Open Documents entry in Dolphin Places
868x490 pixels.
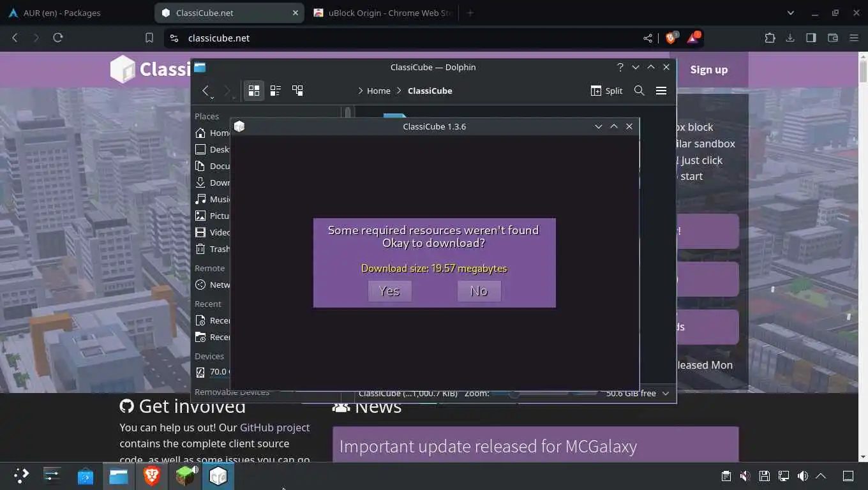click(x=212, y=166)
